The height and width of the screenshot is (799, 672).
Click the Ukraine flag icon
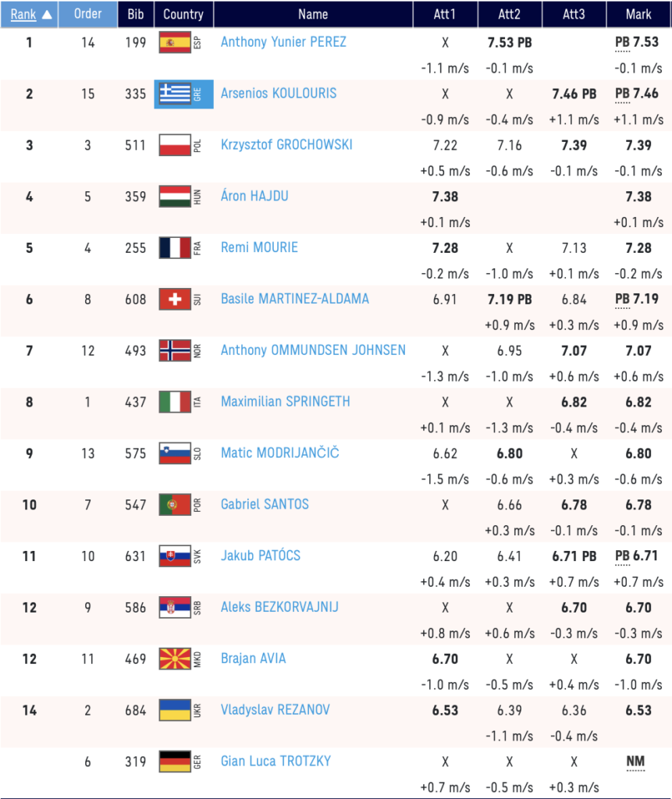point(175,710)
